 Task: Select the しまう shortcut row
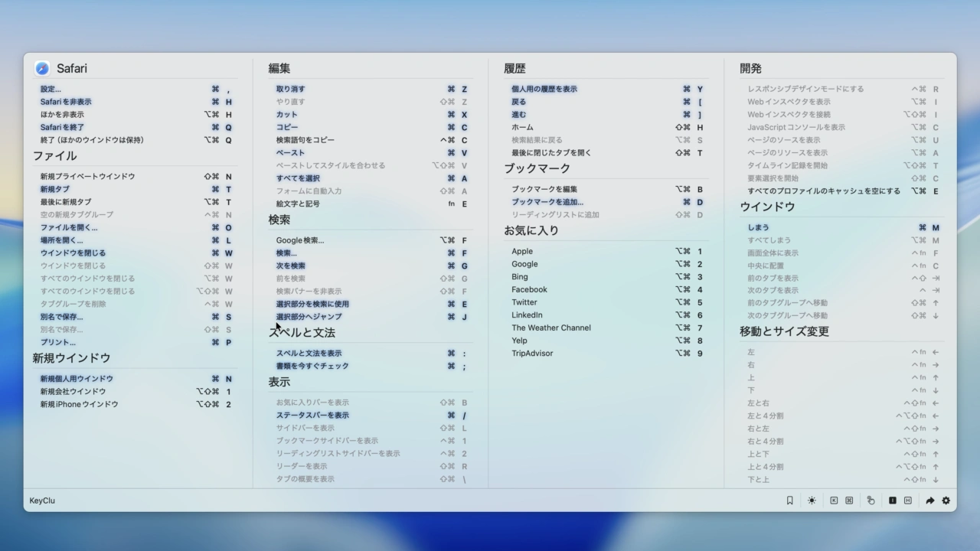click(x=844, y=227)
